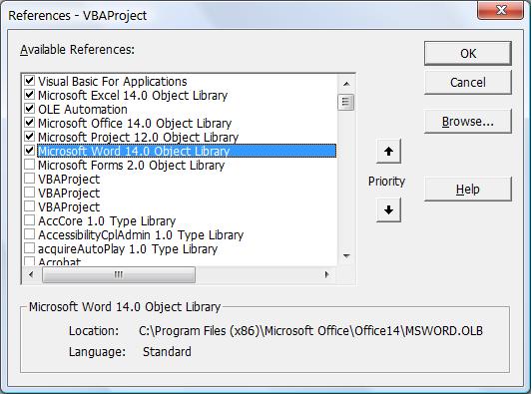The height and width of the screenshot is (394, 532).
Task: Close the References dialog with X
Action: click(x=500, y=10)
